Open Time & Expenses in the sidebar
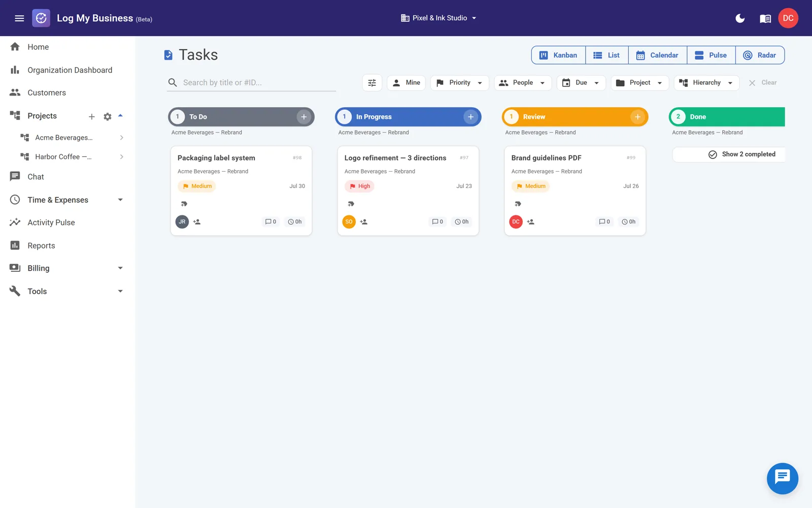This screenshot has height=508, width=812. click(58, 200)
